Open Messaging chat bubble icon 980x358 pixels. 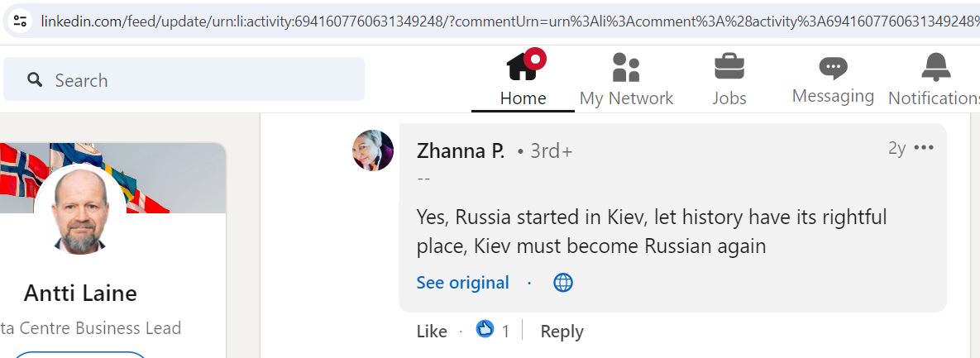pos(833,68)
